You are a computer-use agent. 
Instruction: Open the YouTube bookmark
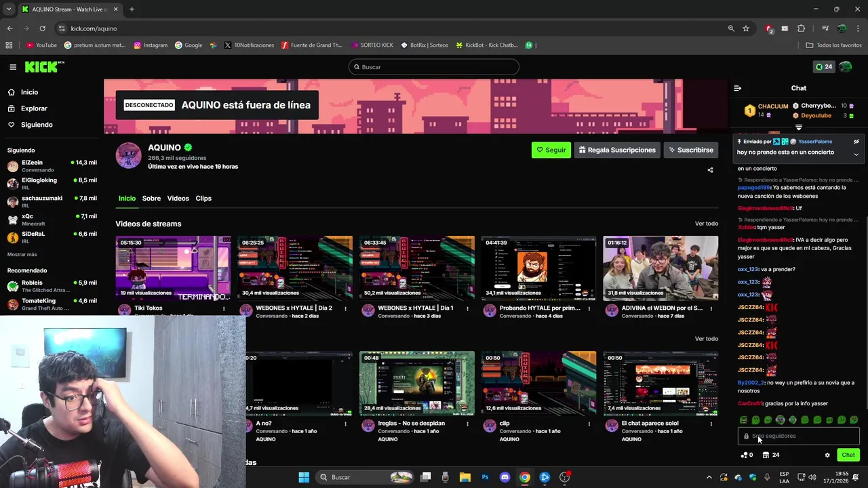tap(41, 45)
